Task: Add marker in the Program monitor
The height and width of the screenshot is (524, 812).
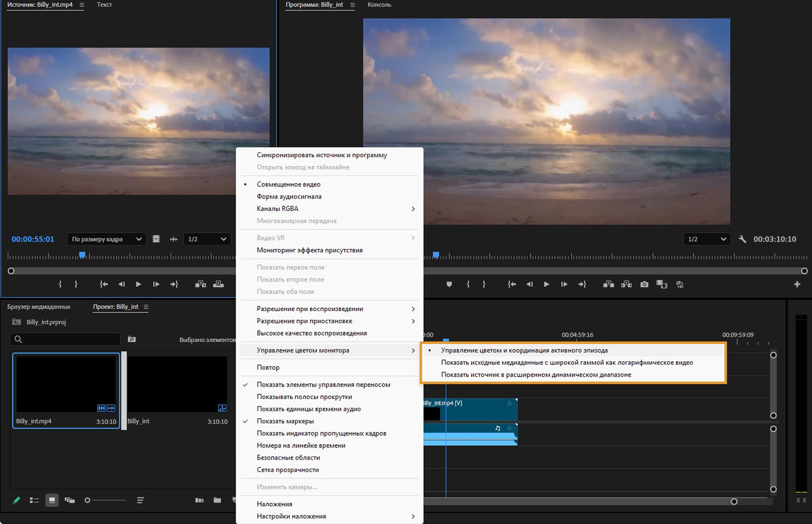Action: point(449,284)
